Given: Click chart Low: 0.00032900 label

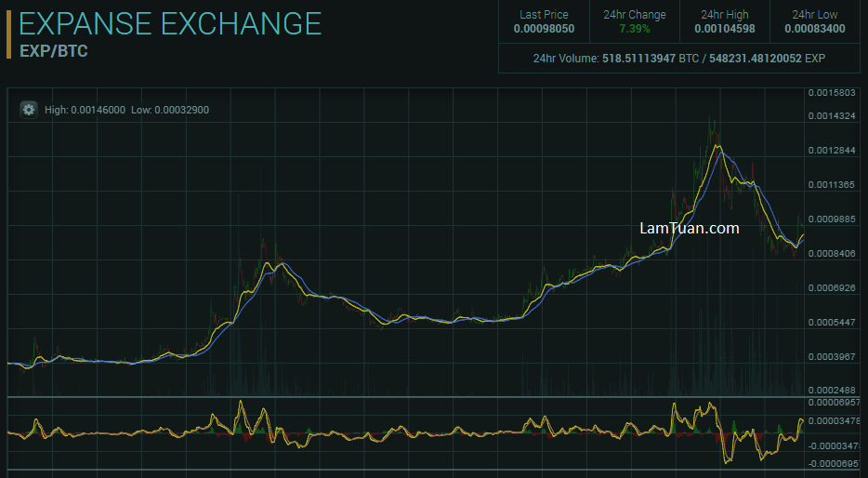Looking at the screenshot, I should 170,110.
